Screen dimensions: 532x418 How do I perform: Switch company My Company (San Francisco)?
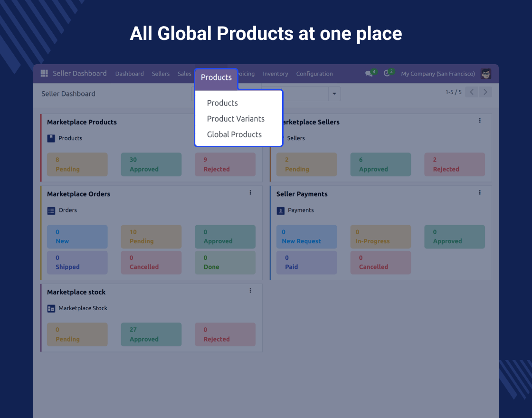click(437, 74)
